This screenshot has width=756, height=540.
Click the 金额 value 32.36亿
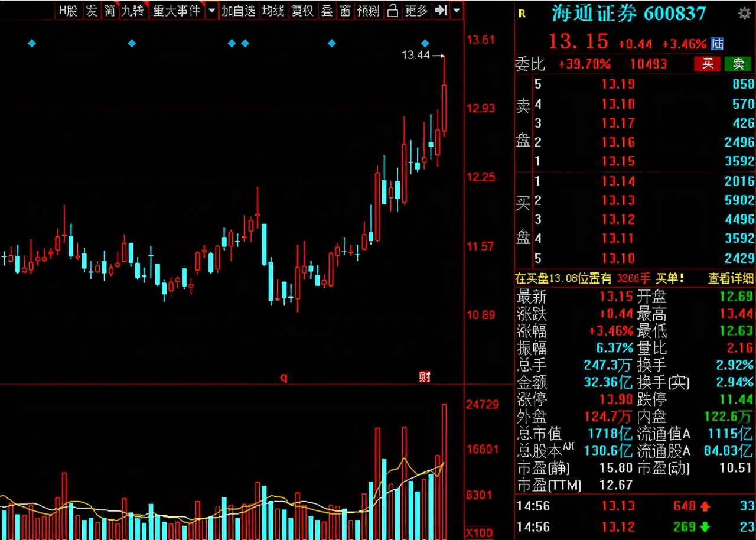[x=608, y=382]
